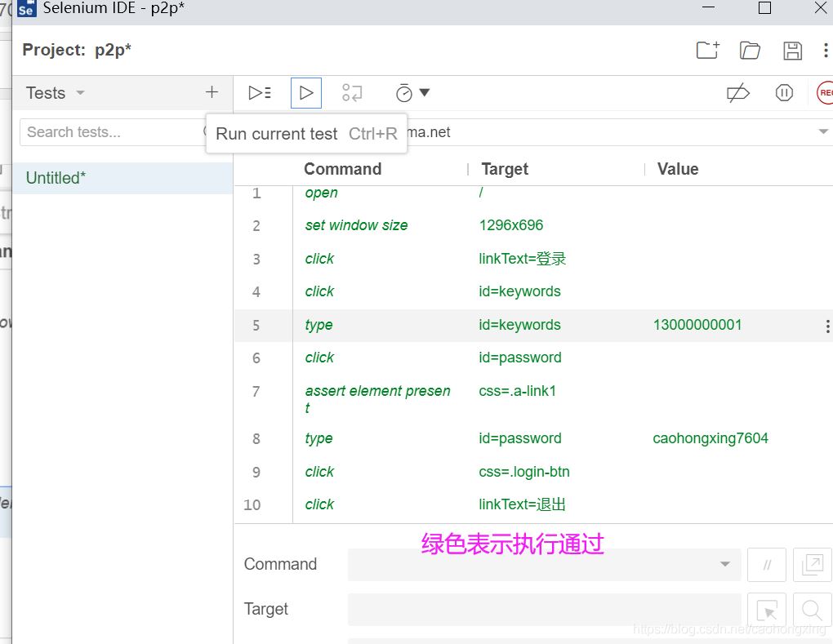The image size is (833, 644).
Task: Open new window configuration icon
Action: pos(812,565)
